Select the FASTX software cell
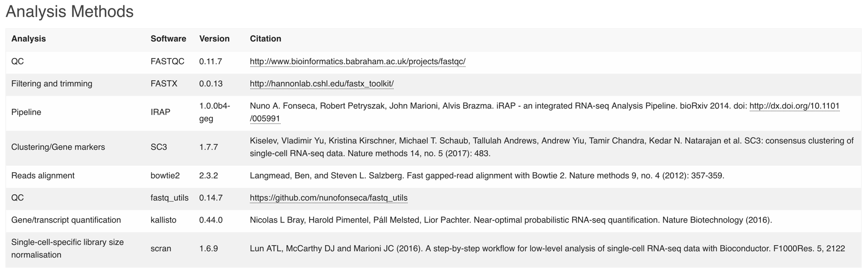The width and height of the screenshot is (868, 274). [164, 84]
